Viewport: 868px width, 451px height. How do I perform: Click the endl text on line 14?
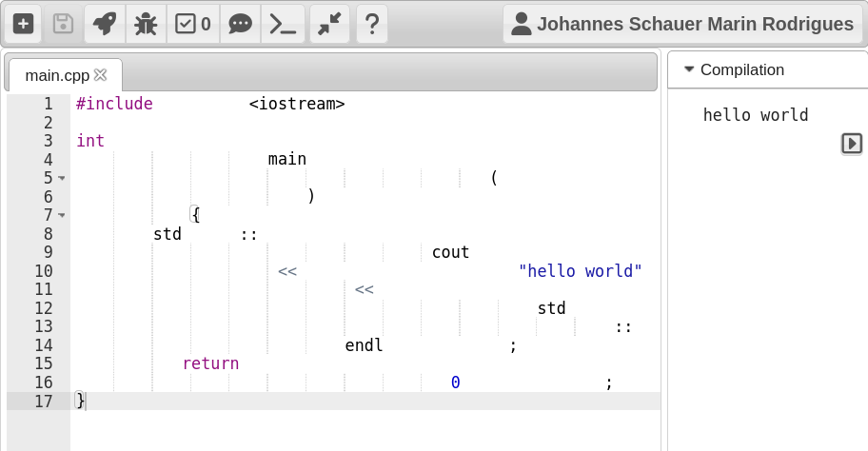coord(364,345)
